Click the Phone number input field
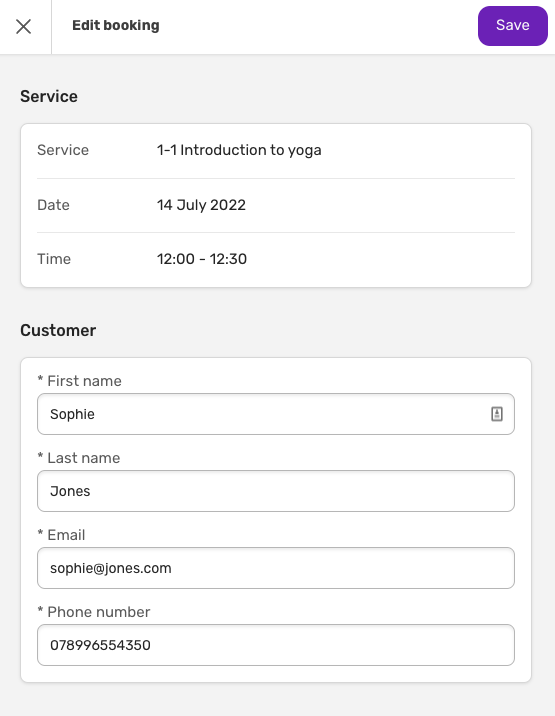Viewport: 555px width, 716px height. pos(275,645)
